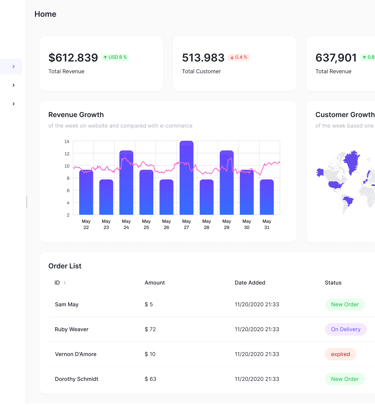Click Greenland on the customer map

click(x=351, y=161)
